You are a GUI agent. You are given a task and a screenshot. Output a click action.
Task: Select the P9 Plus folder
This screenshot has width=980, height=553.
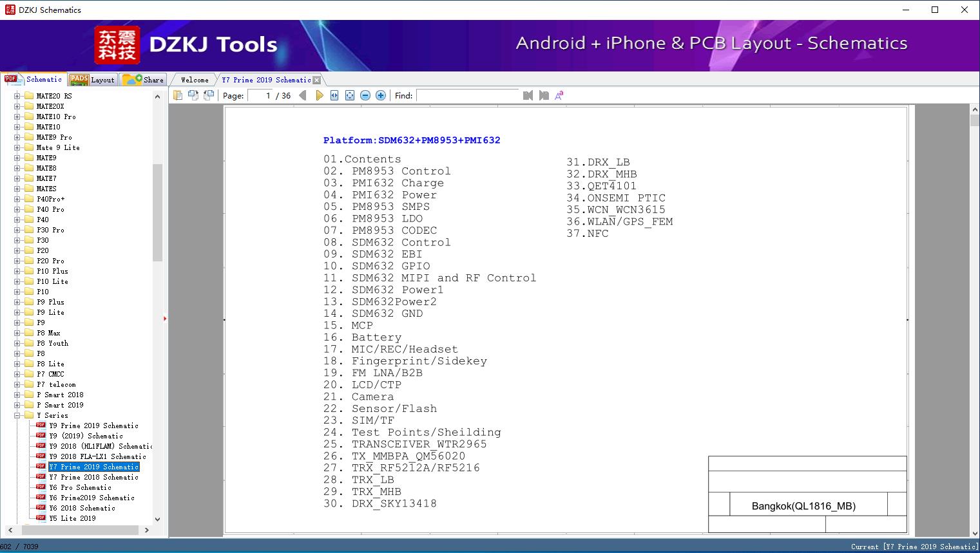pos(50,302)
